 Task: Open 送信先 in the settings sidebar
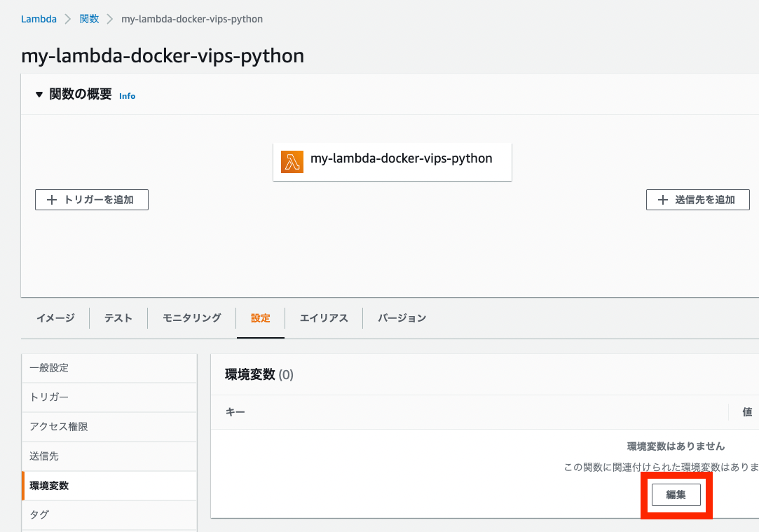point(109,456)
